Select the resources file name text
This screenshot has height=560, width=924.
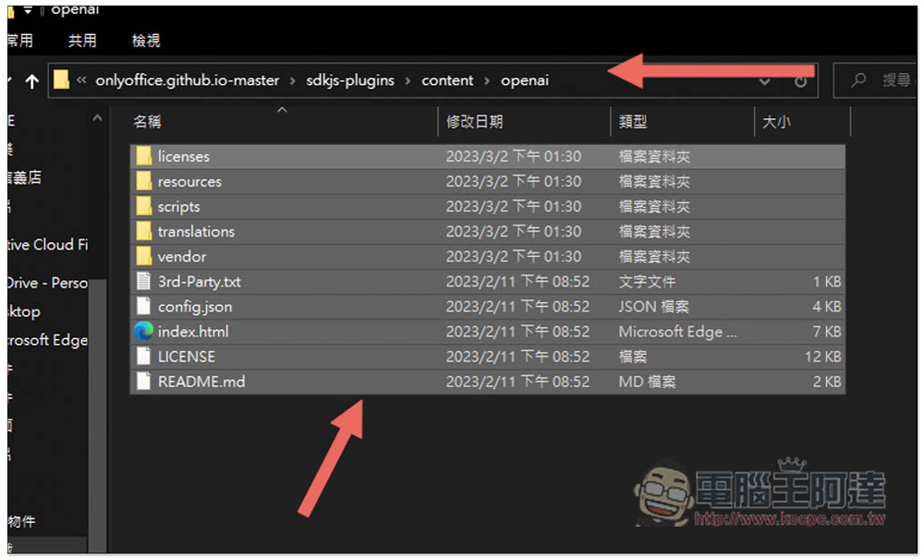[x=189, y=181]
